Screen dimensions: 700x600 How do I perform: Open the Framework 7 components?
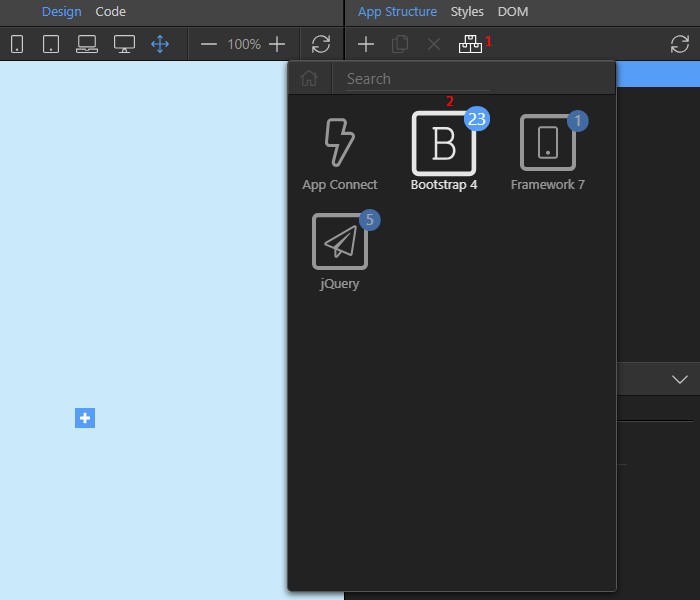click(x=548, y=152)
